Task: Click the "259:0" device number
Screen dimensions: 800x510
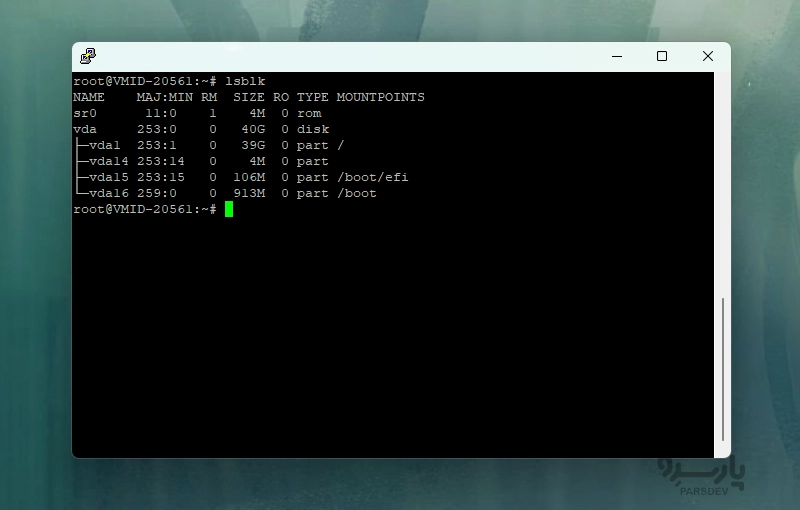Action: point(157,193)
